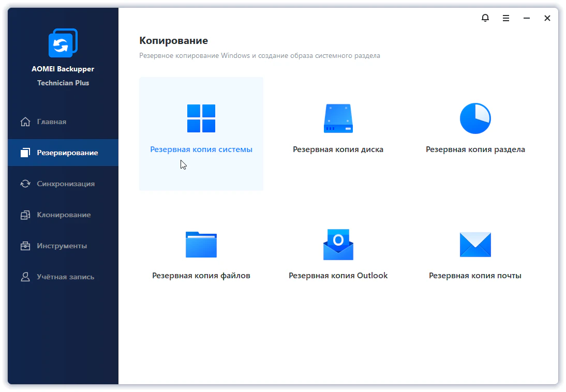Choose the Резервная копия раздела label

(x=475, y=149)
